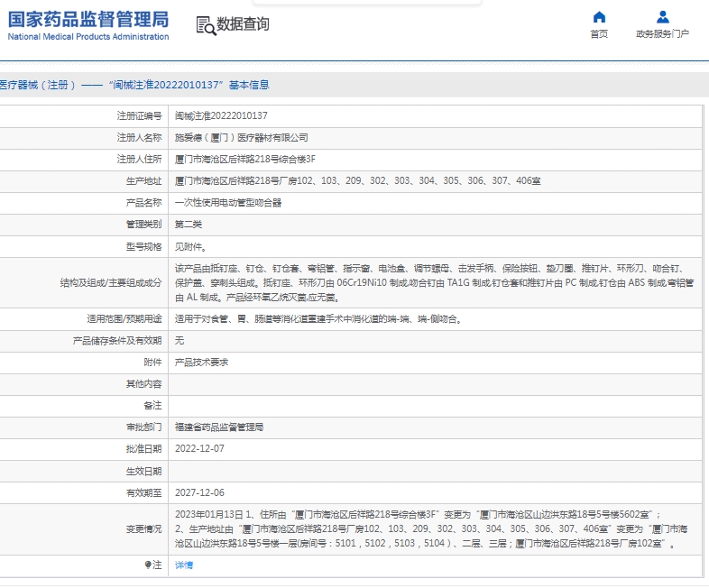
Task: Click the 产品储存条件及有效期 row label
Action: coord(117,340)
